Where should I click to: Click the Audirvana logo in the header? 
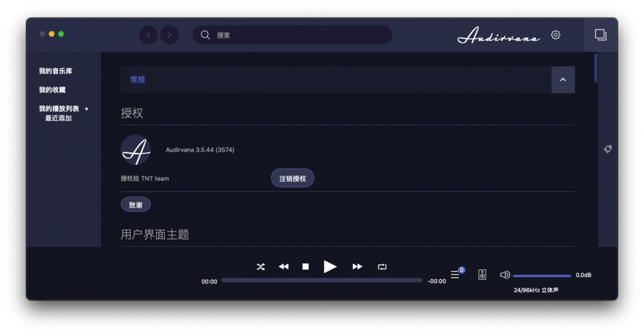(x=499, y=35)
